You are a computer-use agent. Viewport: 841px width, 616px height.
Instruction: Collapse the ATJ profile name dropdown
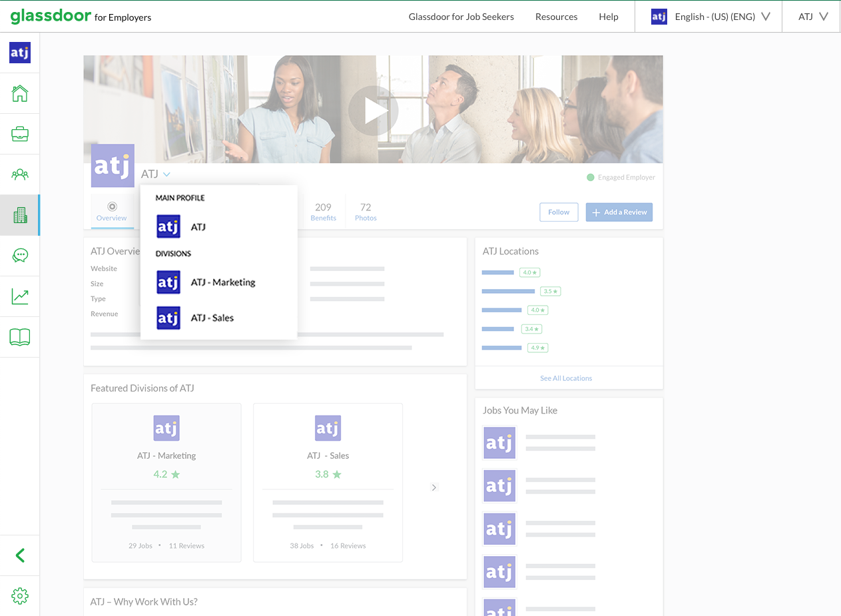pos(167,174)
